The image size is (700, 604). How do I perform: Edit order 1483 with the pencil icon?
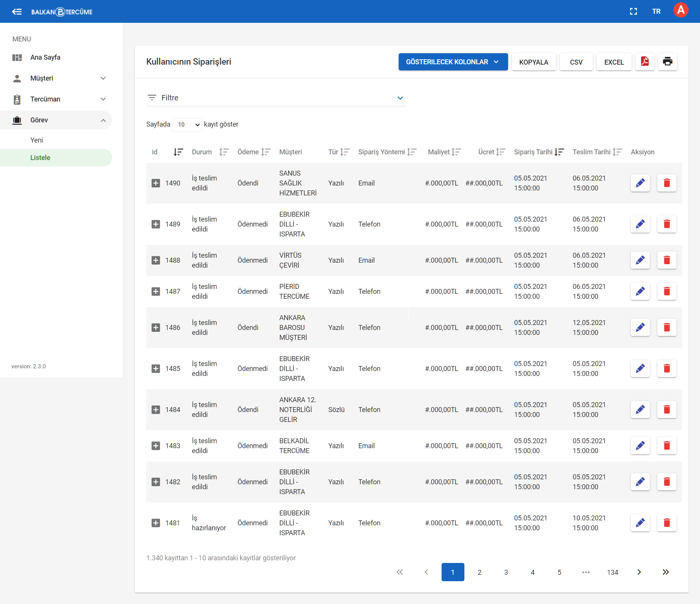pyautogui.click(x=640, y=446)
